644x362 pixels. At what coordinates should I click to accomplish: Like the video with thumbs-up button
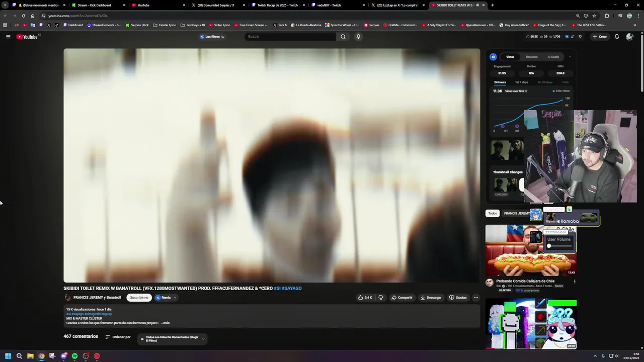365,298
